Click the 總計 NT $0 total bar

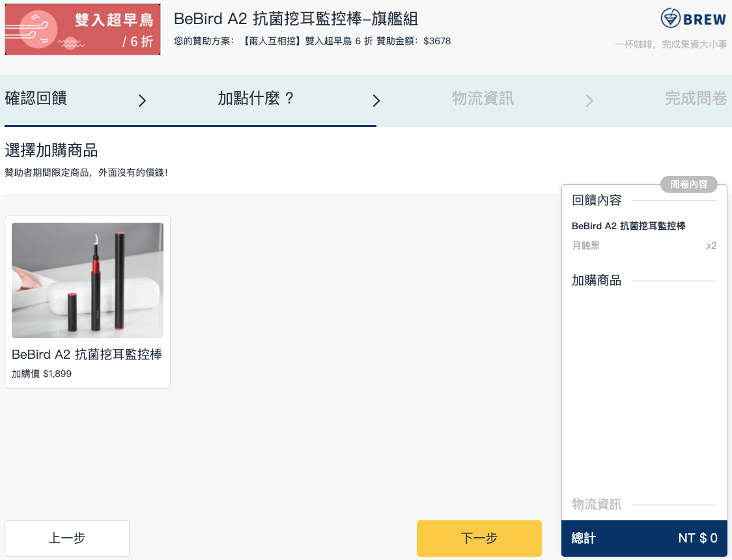click(x=644, y=538)
